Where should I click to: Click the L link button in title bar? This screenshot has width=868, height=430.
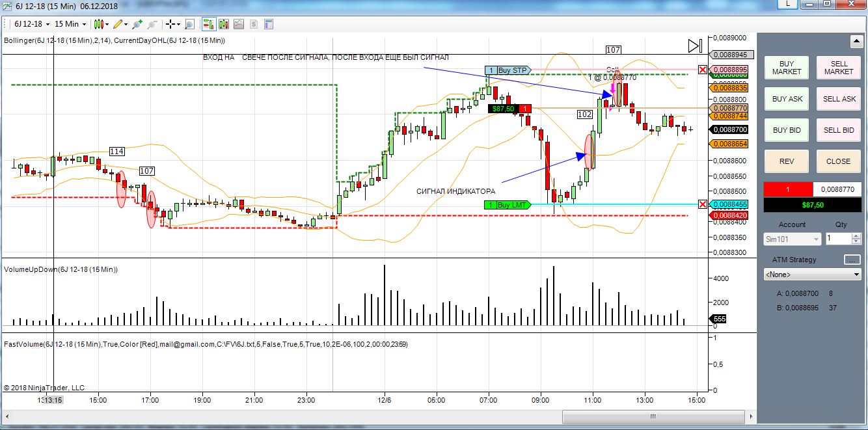pos(788,3)
